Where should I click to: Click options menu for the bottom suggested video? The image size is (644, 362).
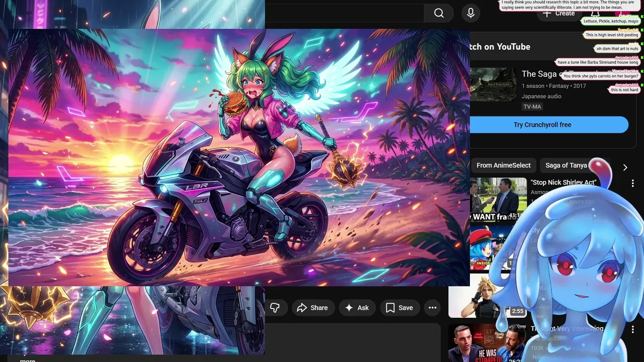tap(632, 330)
